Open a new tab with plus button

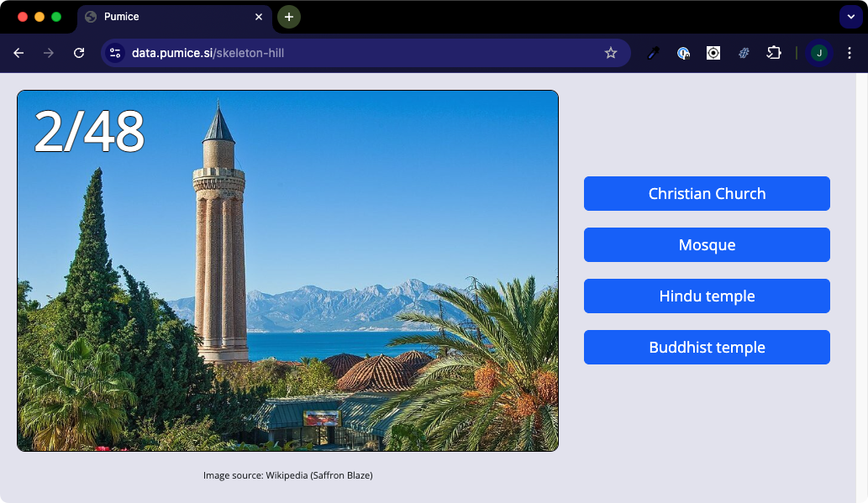pyautogui.click(x=289, y=17)
